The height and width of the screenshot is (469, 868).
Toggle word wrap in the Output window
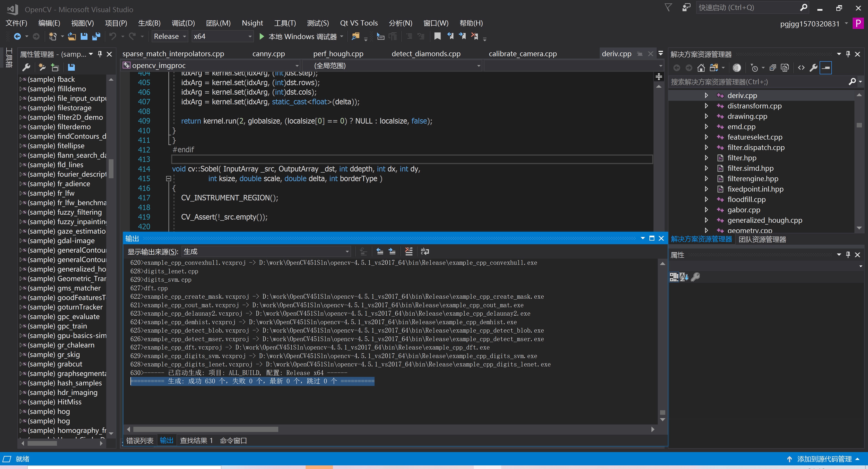[425, 251]
